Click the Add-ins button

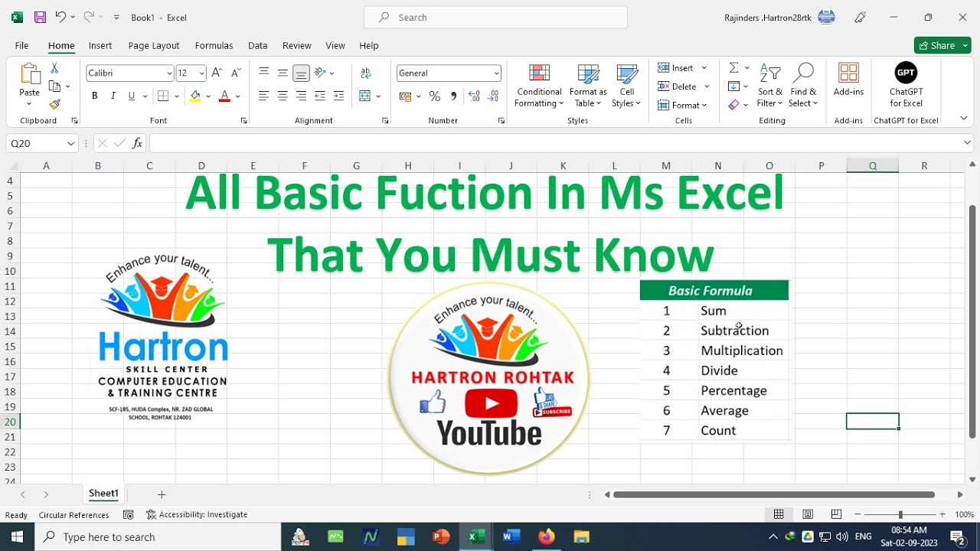(x=848, y=80)
